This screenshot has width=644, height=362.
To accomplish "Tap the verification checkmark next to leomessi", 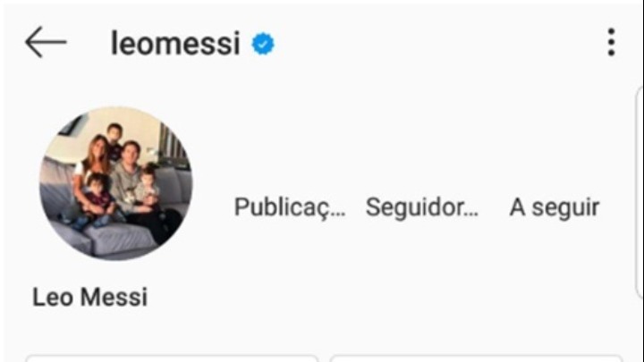I will coord(262,44).
